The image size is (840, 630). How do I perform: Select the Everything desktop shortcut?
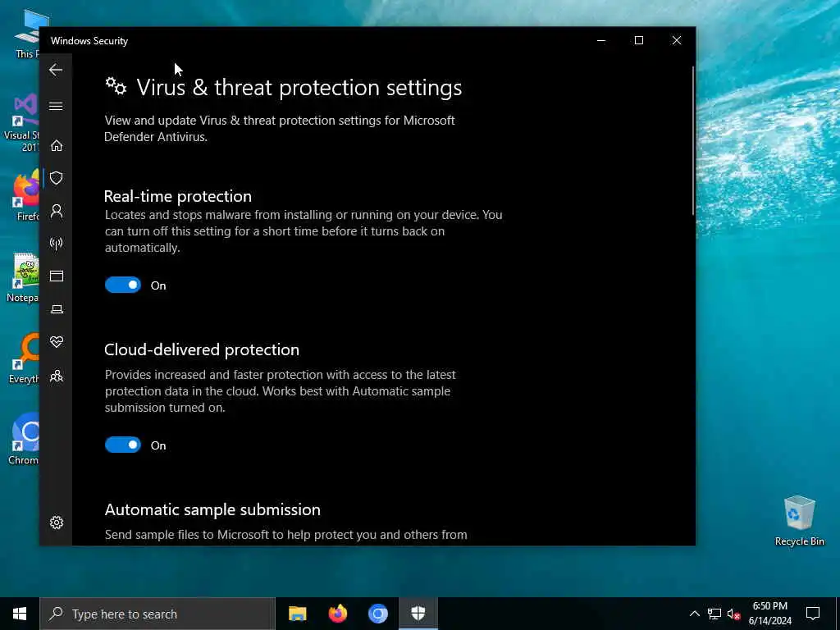[24, 358]
